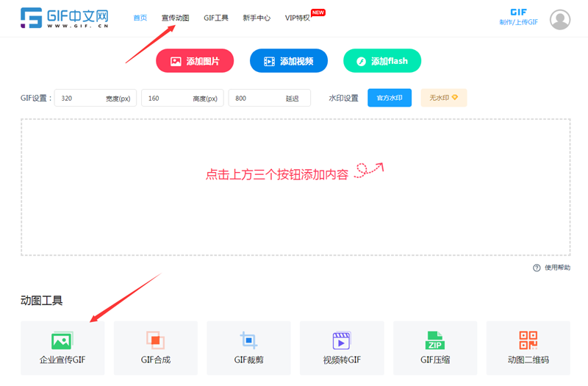Click the 高度(px) input showing 160
The width and height of the screenshot is (588, 386).
click(182, 99)
